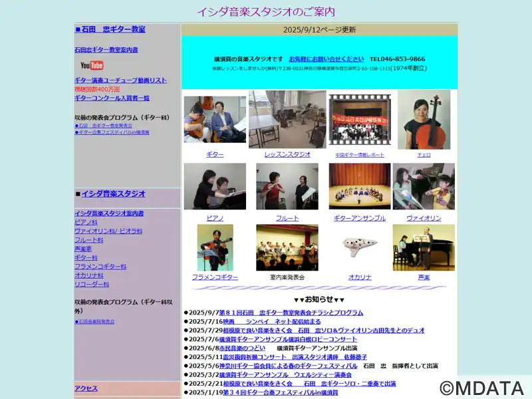Open 2025/9/7 第81回発表会チラシとプログラム news link
The image size is (532, 399).
click(x=291, y=313)
